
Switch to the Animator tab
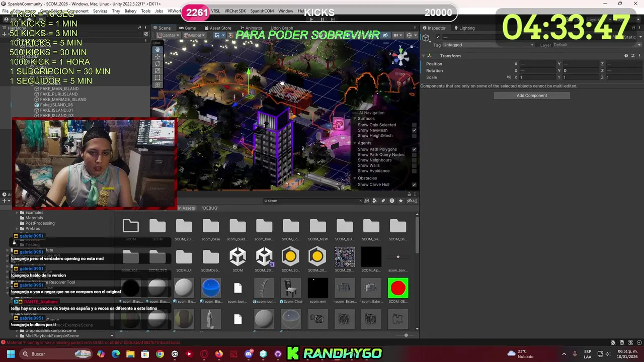coord(251,28)
